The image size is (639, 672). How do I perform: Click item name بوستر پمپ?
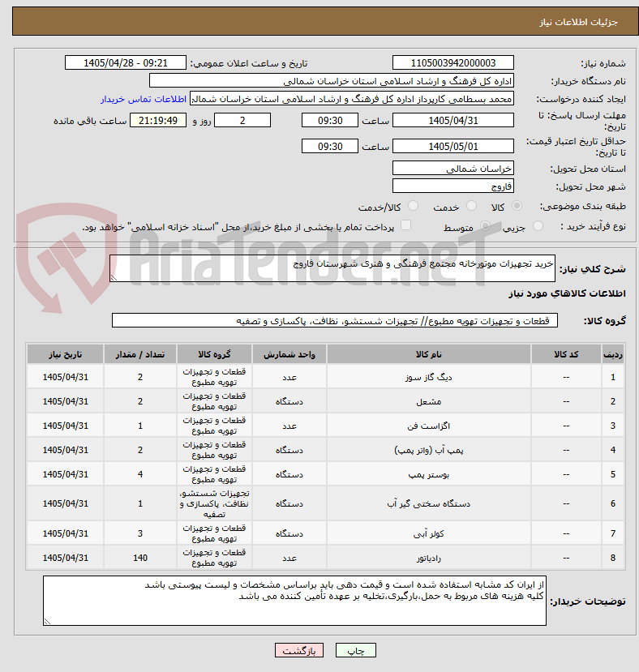[x=429, y=475]
